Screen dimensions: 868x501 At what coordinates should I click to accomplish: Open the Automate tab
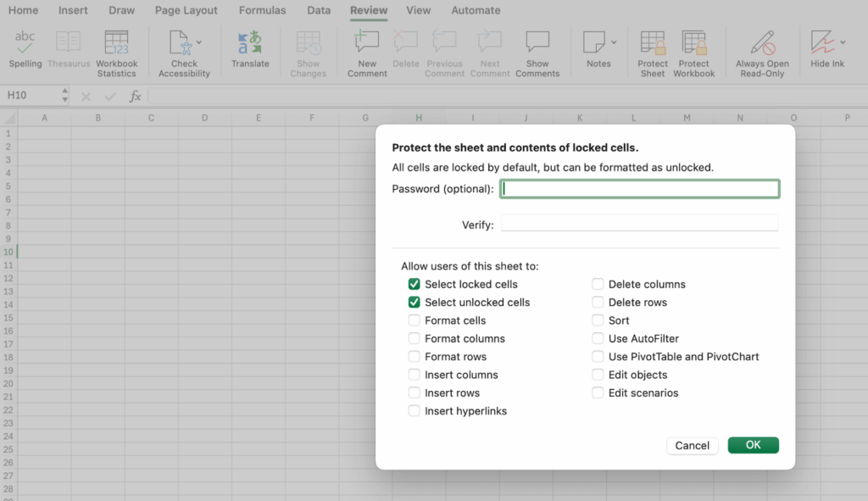(476, 10)
